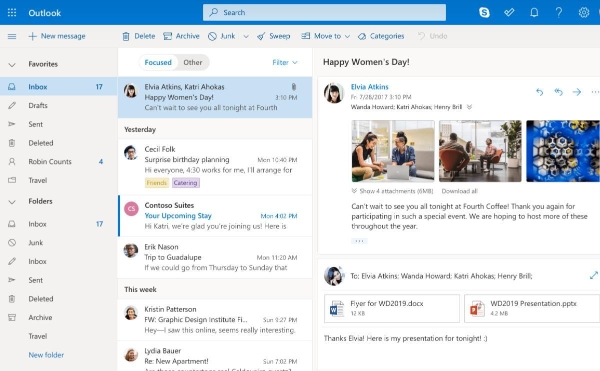Open Categories in the toolbar
600x371 pixels.
coord(381,36)
